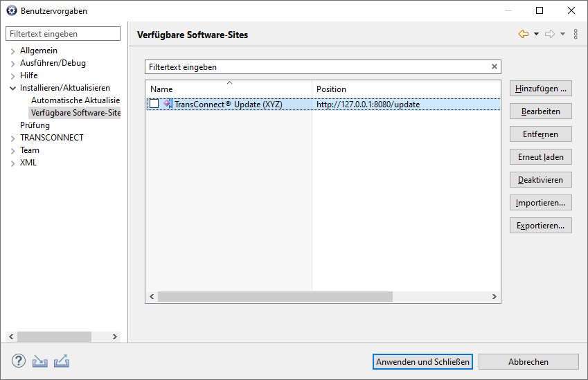Viewport: 588px width, 380px height.
Task: Select the Prüfung preference page
Action: (x=35, y=125)
